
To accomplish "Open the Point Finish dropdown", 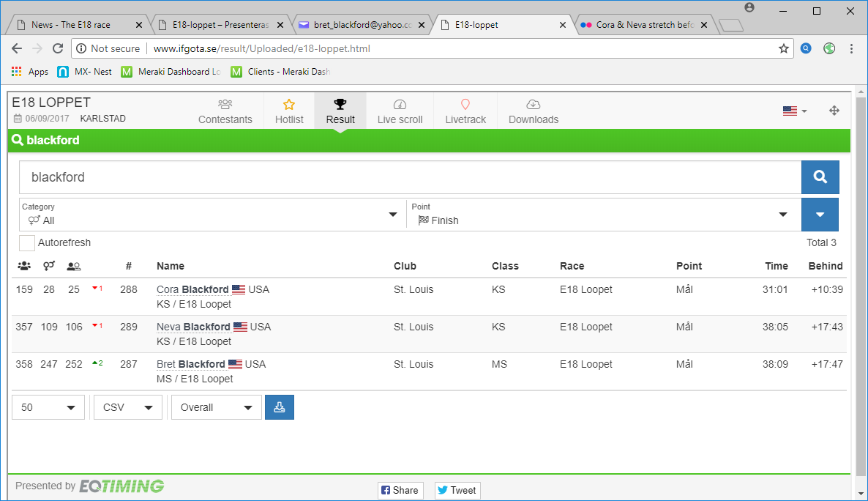I will tap(600, 215).
